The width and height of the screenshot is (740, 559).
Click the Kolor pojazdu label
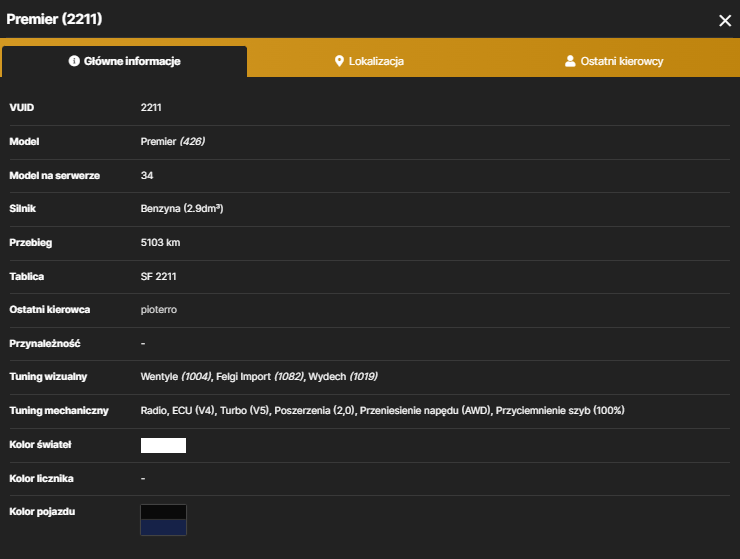click(42, 512)
